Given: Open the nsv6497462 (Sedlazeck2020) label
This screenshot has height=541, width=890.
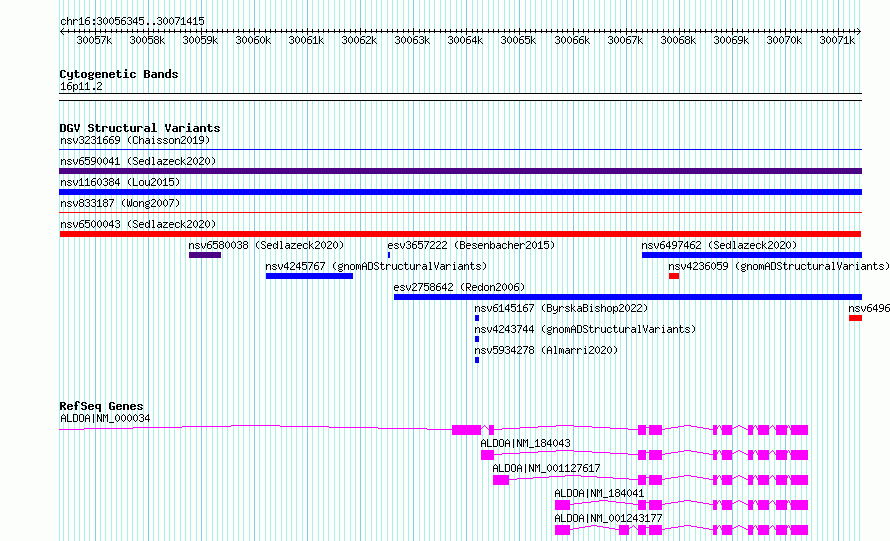Looking at the screenshot, I should tap(719, 245).
